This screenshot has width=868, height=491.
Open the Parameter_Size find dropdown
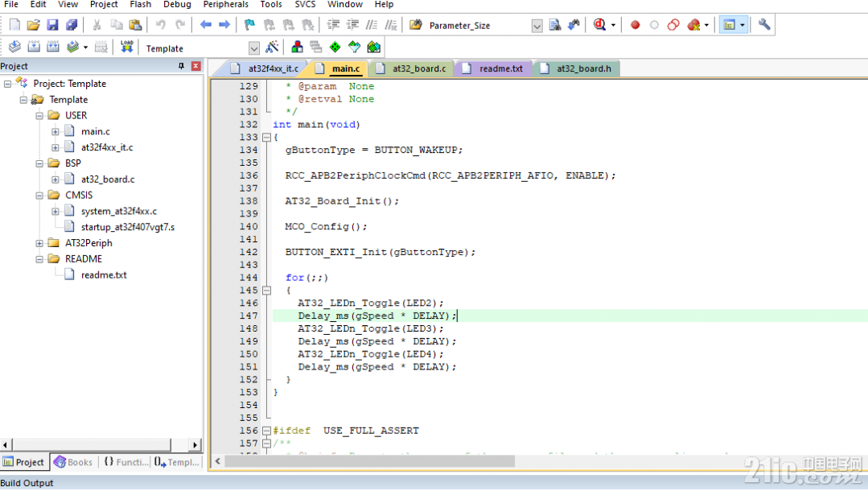click(537, 26)
